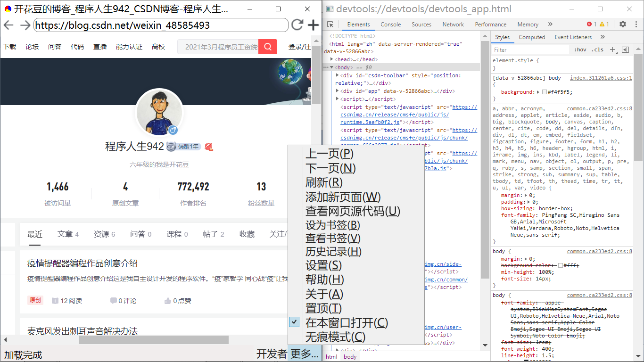Go back with the browser's left arrow
644x362 pixels.
pyautogui.click(x=8, y=25)
